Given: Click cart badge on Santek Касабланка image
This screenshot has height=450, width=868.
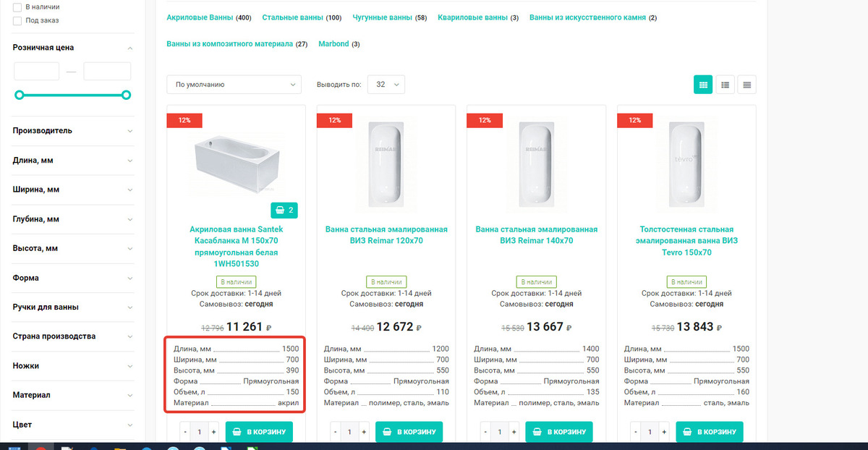Looking at the screenshot, I should coord(284,211).
